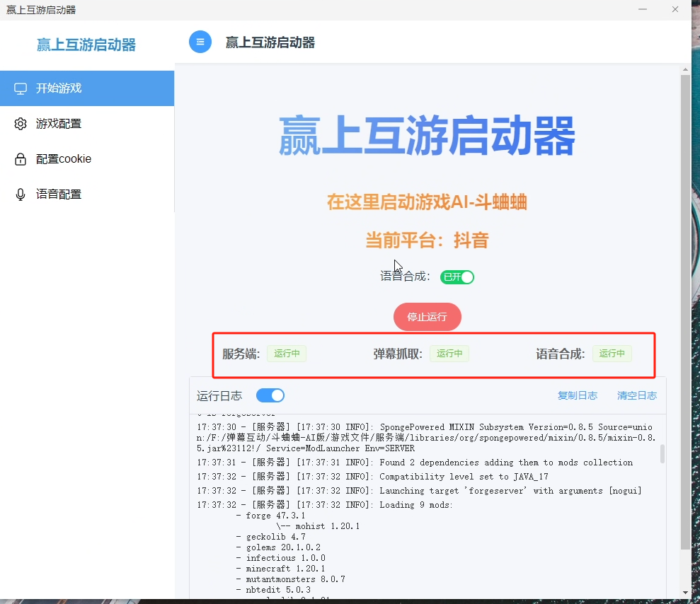Click the lock icon beside 配置cookie
Viewport: 700px width, 604px height.
tap(21, 159)
